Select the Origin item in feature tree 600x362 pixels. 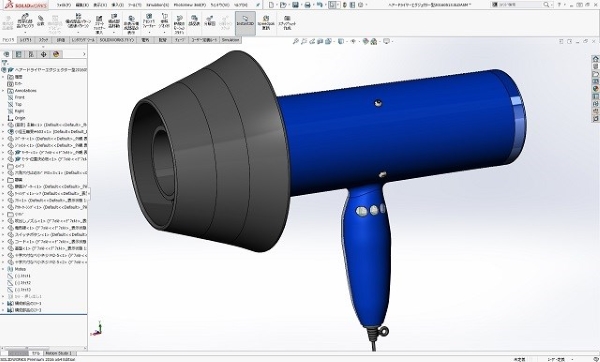[x=20, y=118]
